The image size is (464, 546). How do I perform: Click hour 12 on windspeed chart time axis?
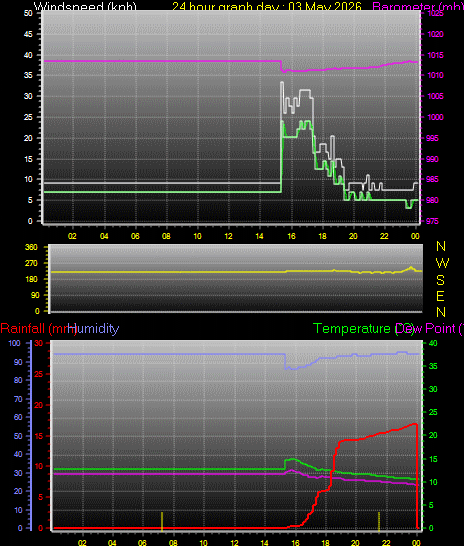228,236
